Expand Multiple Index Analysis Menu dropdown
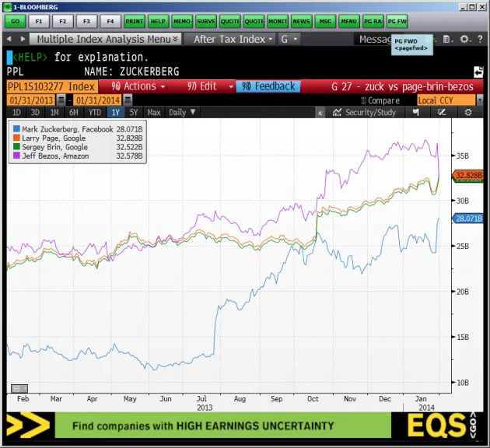490x448 pixels. coord(105,39)
